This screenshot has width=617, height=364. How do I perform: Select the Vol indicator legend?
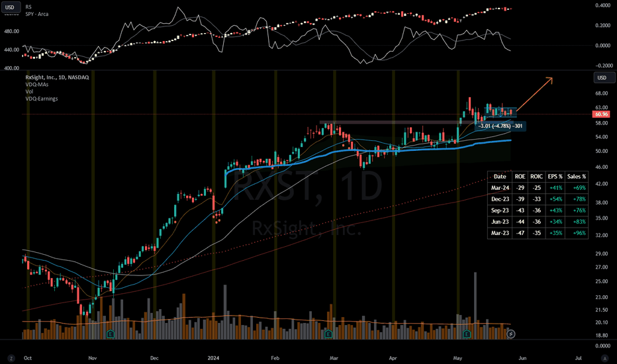pos(29,91)
